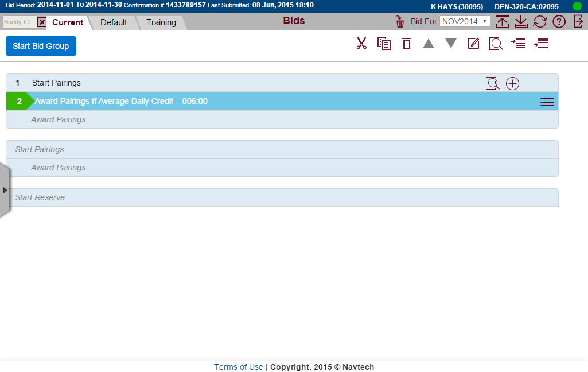
Task: Click the Delete trash can icon
Action: pyautogui.click(x=406, y=43)
